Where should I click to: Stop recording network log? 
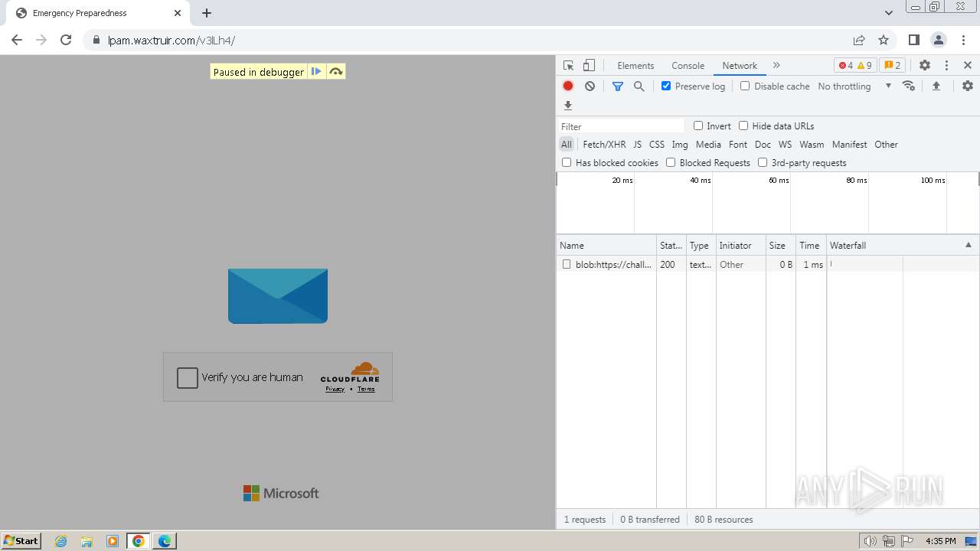568,86
